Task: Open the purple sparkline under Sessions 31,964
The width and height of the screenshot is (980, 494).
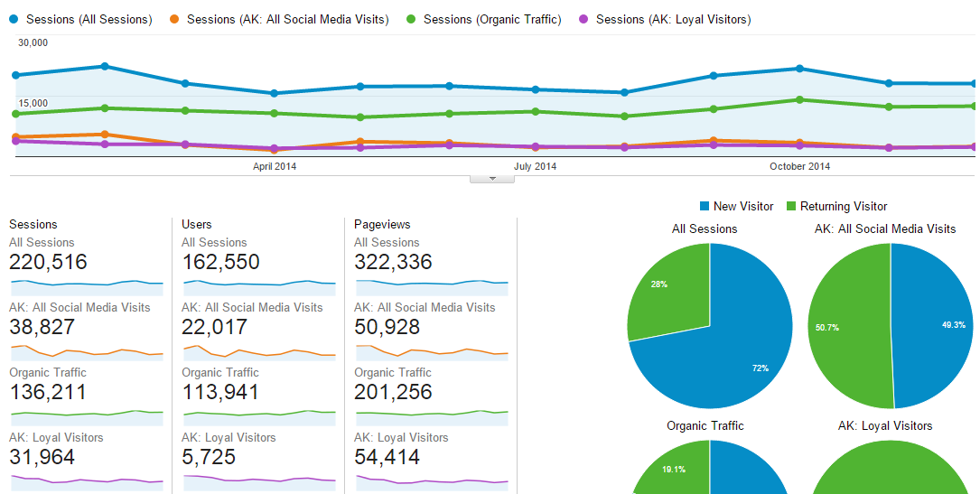Action: 87,481
